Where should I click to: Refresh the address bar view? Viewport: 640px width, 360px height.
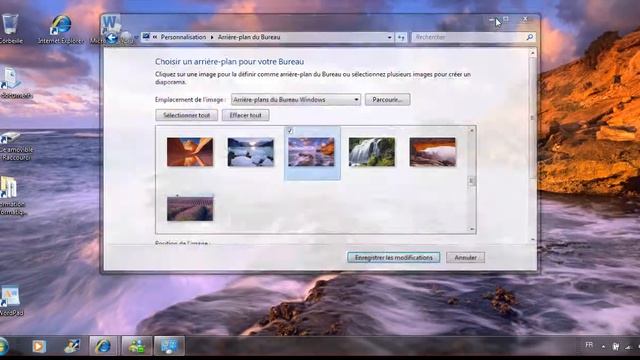[x=401, y=37]
